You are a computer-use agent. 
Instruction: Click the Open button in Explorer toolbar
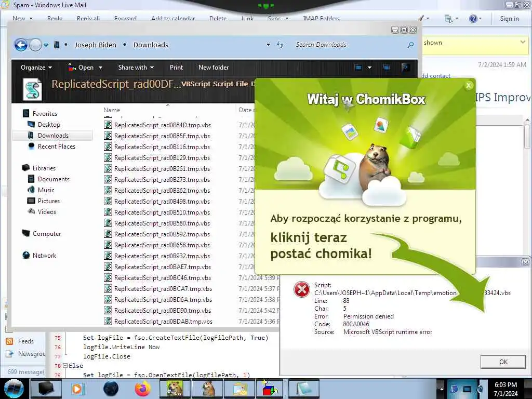81,68
